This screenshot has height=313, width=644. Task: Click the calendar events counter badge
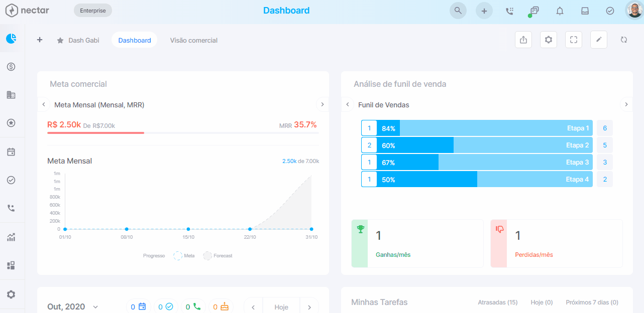tap(138, 306)
